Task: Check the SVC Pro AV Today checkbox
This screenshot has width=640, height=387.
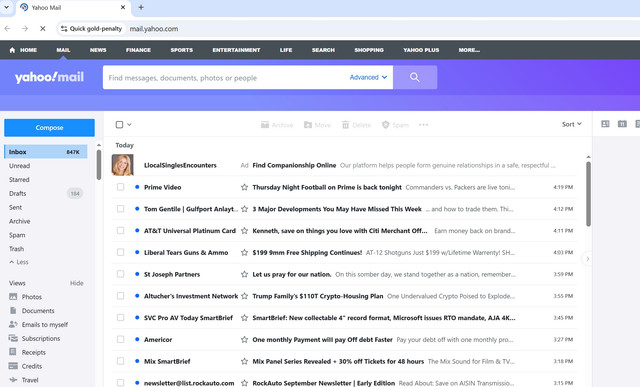Action: 120,318
